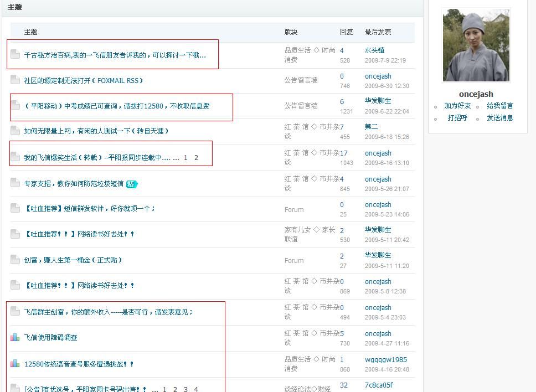Screen dimensions: 536x392
Task: Open 家有儿女 家长联谊 board link
Action: [x=310, y=234]
